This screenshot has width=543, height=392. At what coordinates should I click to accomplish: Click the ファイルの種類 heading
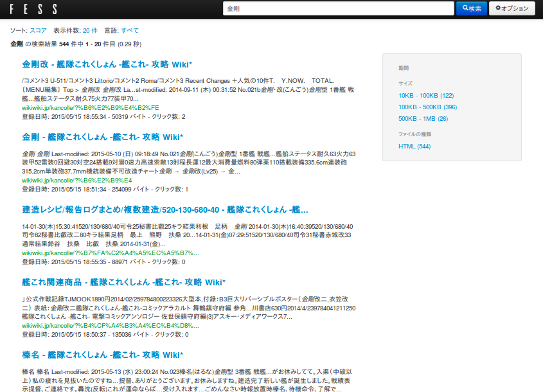[414, 134]
